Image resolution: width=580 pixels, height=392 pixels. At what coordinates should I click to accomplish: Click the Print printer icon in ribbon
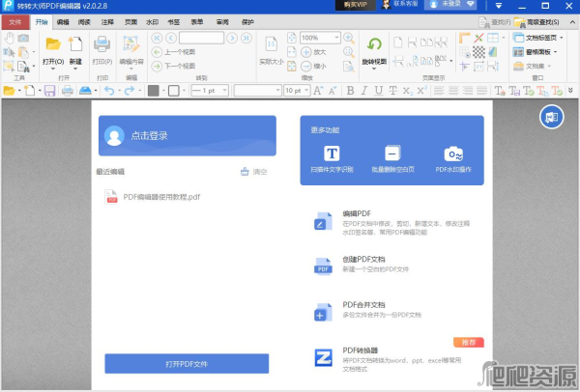(102, 44)
